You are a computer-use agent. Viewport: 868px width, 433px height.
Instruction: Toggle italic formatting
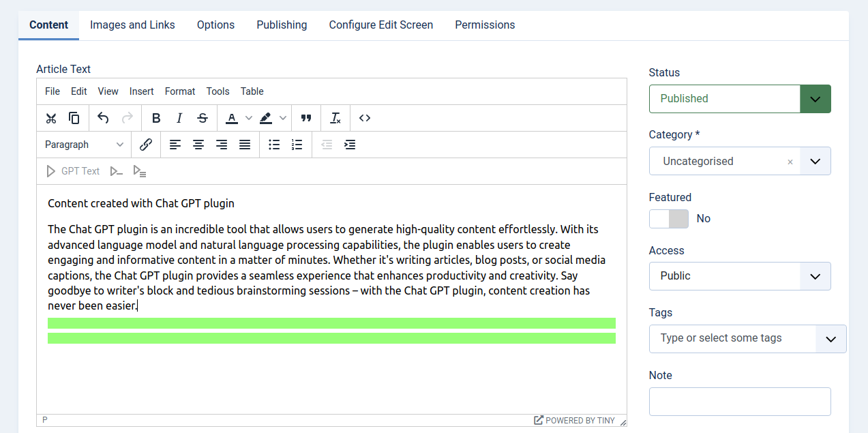(179, 118)
